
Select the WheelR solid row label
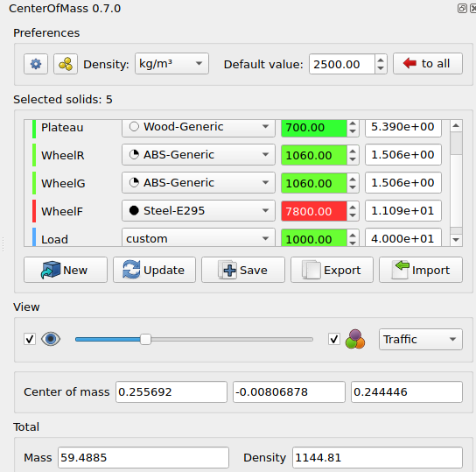point(62,156)
